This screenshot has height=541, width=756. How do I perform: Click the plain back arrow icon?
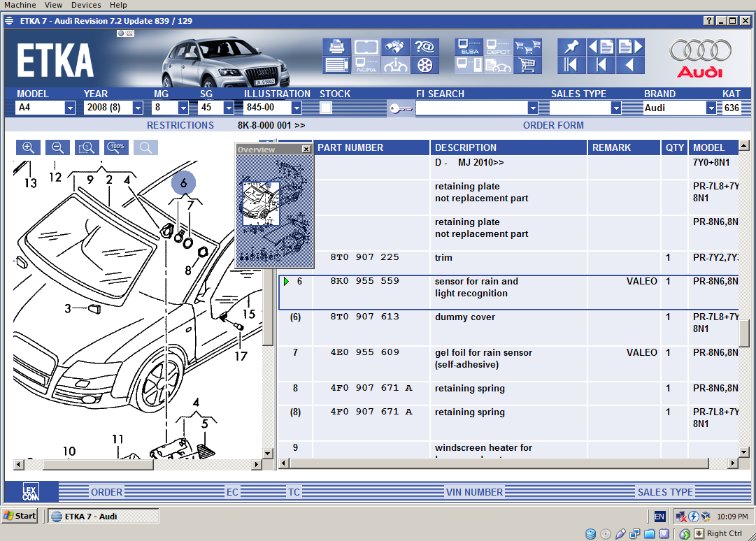point(630,65)
